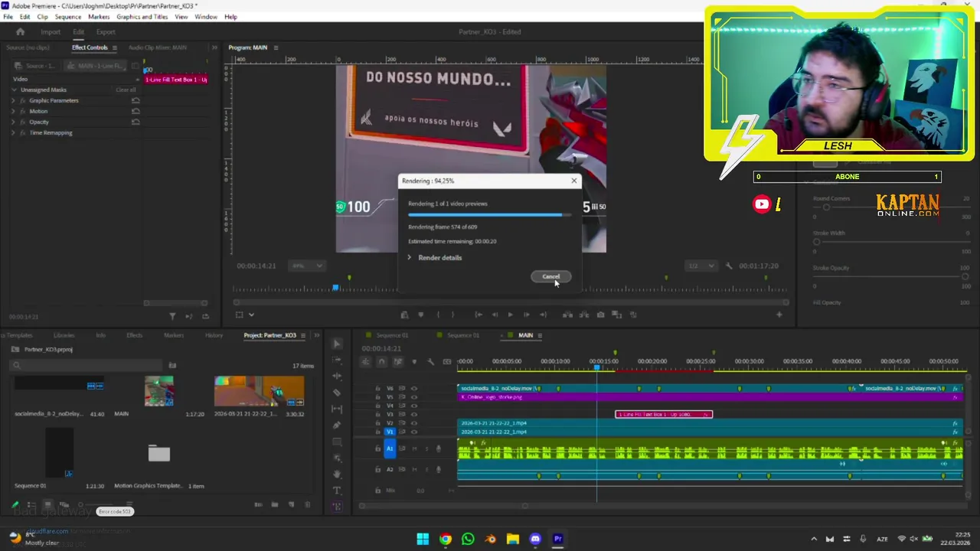Select the Hand tool
The width and height of the screenshot is (980, 551).
337,474
